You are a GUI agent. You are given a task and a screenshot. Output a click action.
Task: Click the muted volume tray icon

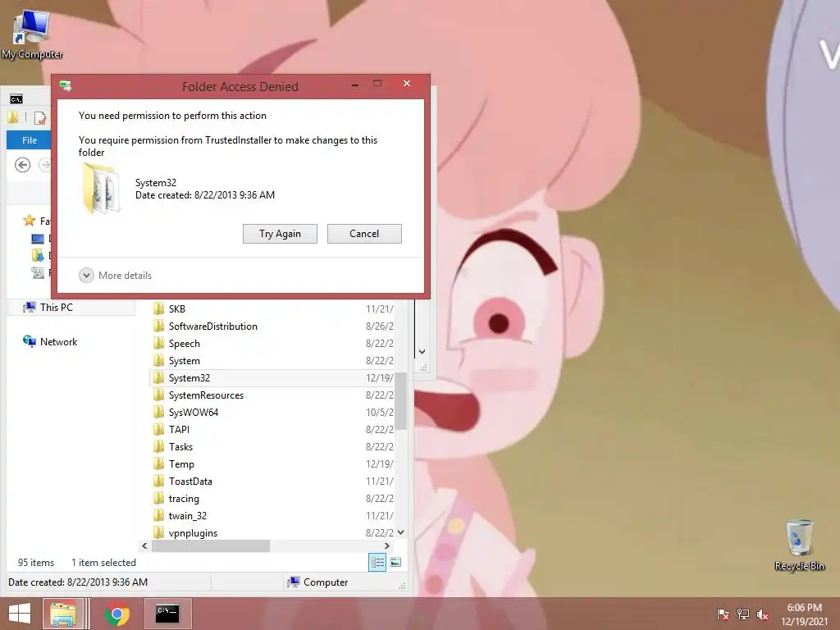(x=762, y=614)
